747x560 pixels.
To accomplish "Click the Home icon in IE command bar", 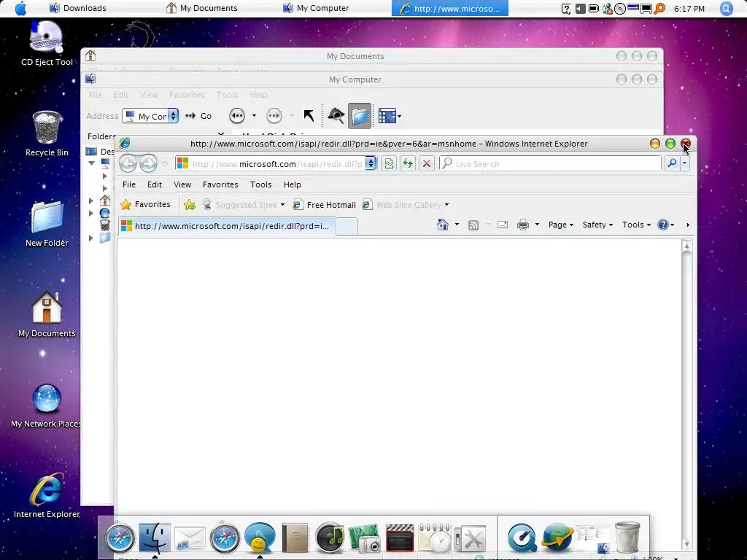I will (443, 225).
